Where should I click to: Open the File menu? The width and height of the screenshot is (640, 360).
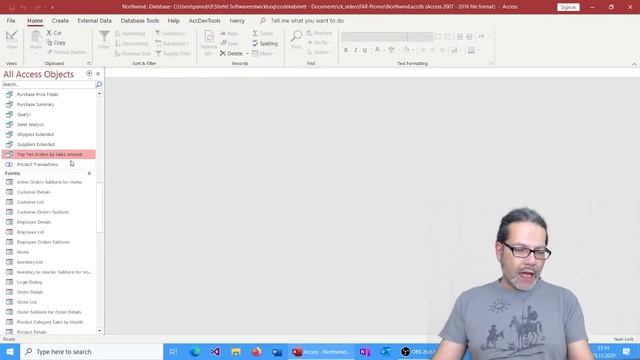11,20
